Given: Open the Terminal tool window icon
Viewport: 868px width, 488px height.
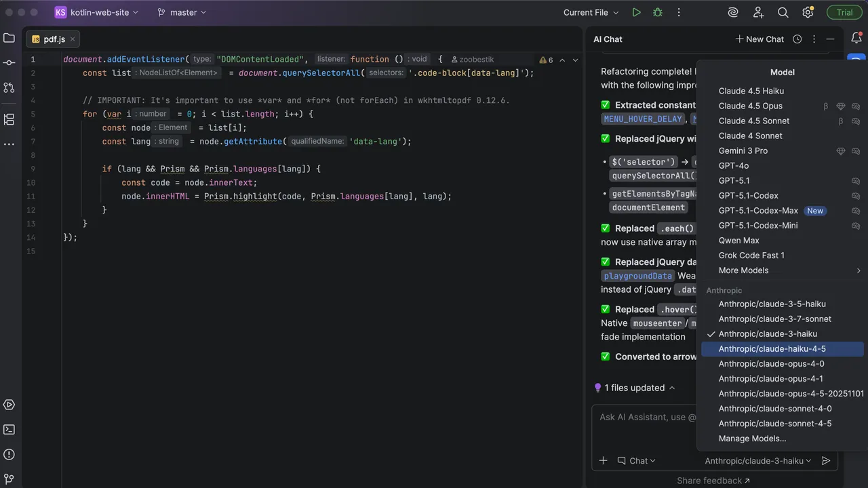Looking at the screenshot, I should coord(9,429).
